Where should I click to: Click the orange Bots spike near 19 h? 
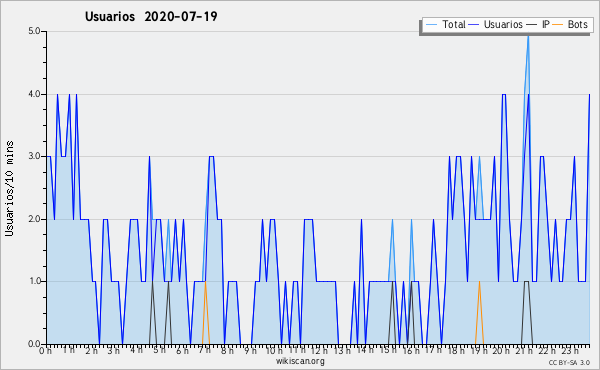479,313
